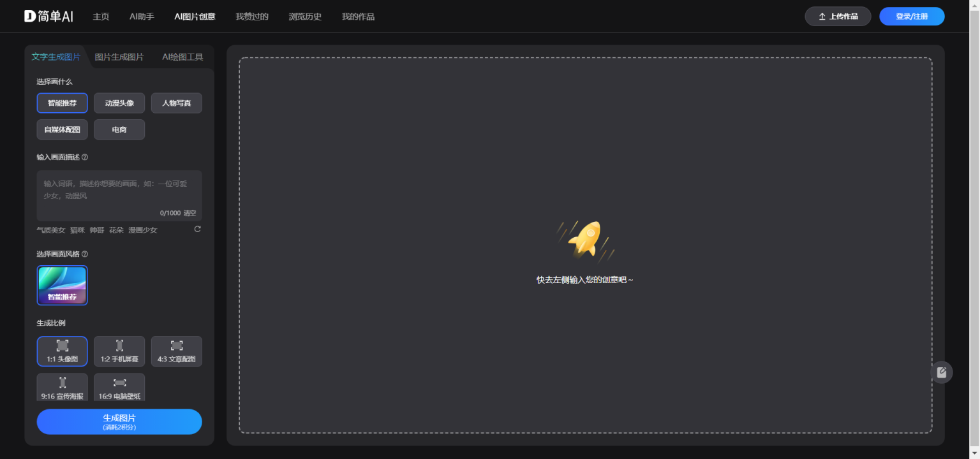Click the rocket illustration in canvas
This screenshot has width=980, height=459.
point(585,240)
